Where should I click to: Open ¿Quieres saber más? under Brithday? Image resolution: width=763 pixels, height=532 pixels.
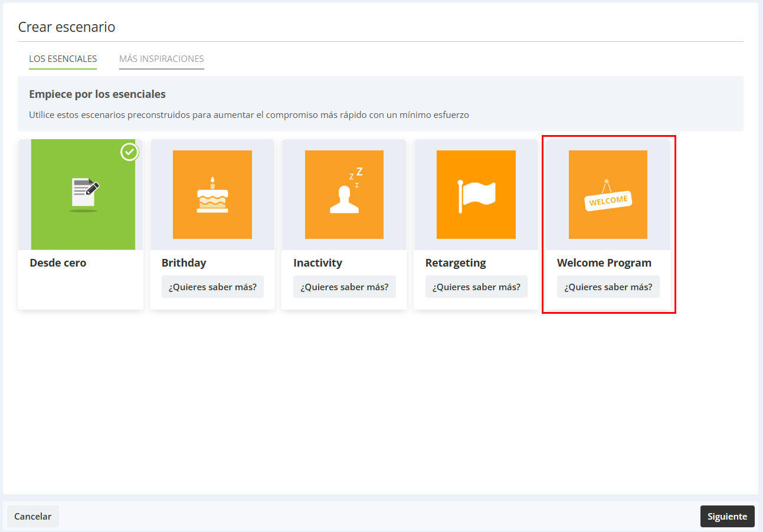click(212, 287)
